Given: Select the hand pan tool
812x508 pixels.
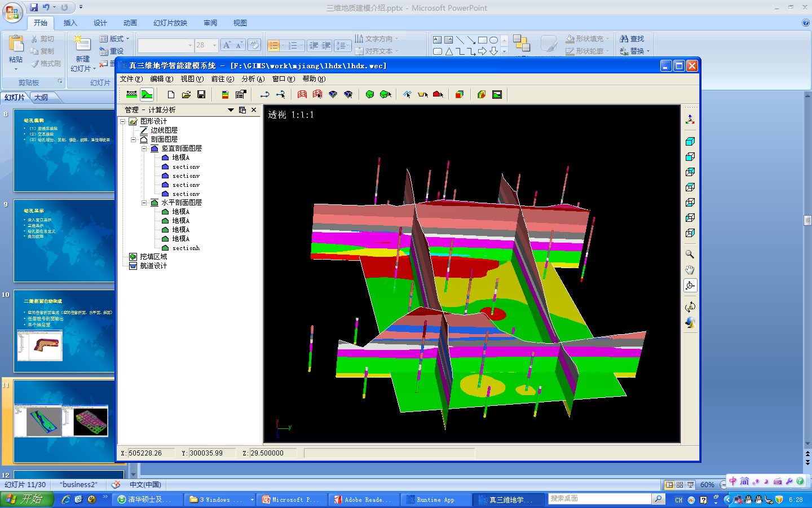Looking at the screenshot, I should click(690, 270).
